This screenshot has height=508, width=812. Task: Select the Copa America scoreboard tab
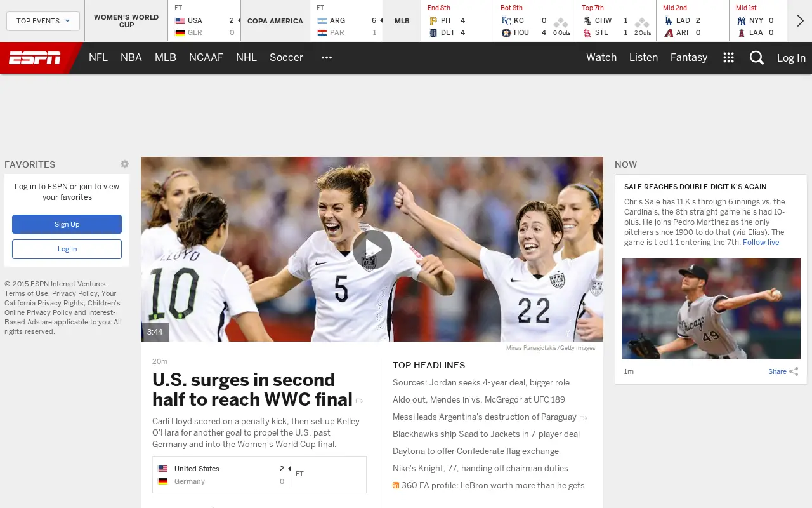(275, 21)
